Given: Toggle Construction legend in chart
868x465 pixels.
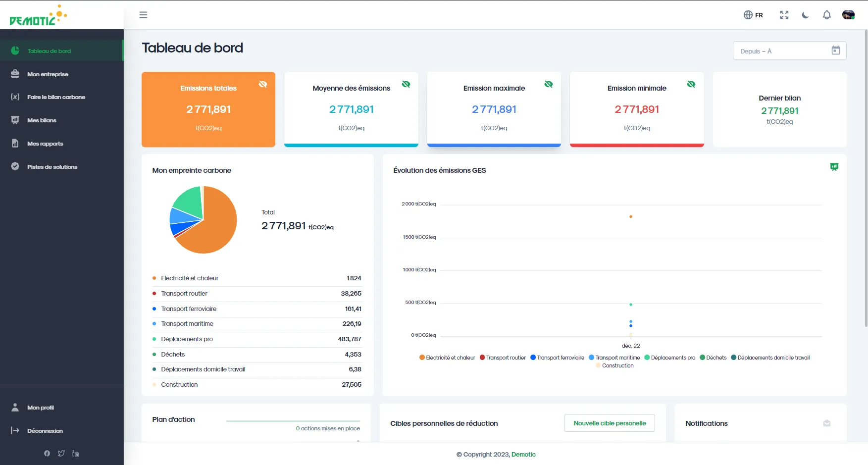Looking at the screenshot, I should coord(614,365).
